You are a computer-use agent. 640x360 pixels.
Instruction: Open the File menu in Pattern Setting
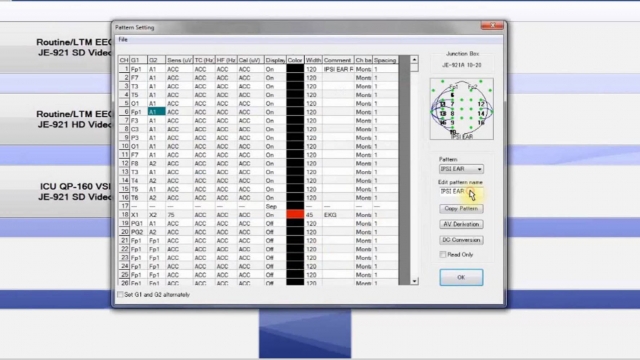coord(123,40)
